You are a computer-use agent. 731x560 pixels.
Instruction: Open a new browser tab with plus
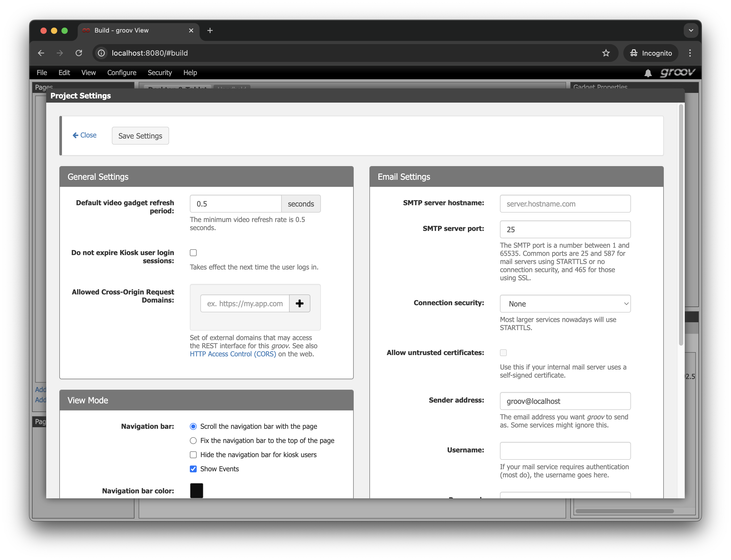point(210,31)
